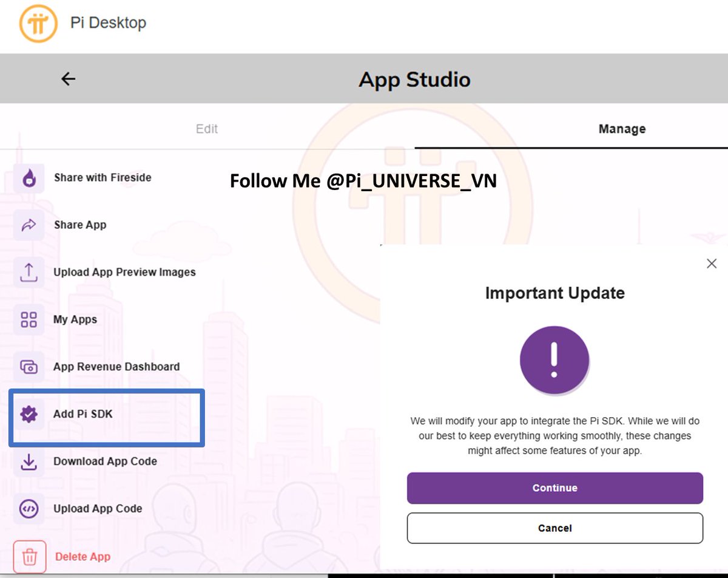Select Download App Code label
728x578 pixels.
tap(105, 461)
